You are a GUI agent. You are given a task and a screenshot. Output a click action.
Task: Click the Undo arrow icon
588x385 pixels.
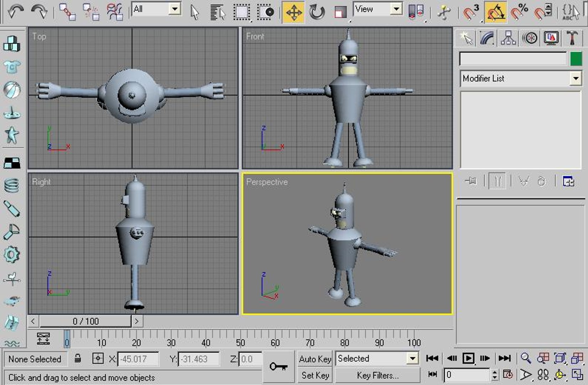(16, 11)
